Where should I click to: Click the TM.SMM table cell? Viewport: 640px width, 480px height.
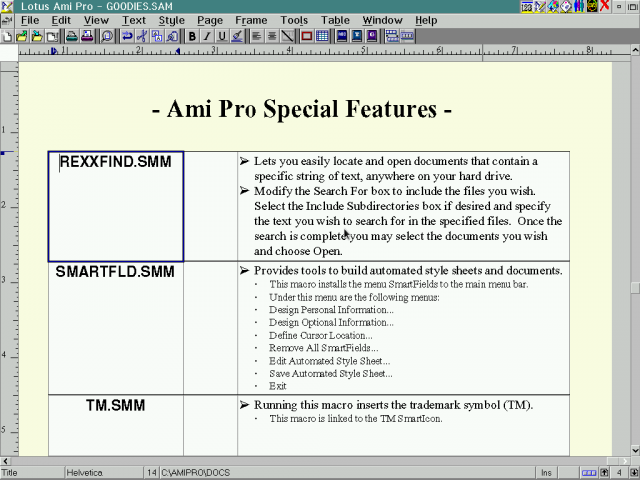click(116, 425)
